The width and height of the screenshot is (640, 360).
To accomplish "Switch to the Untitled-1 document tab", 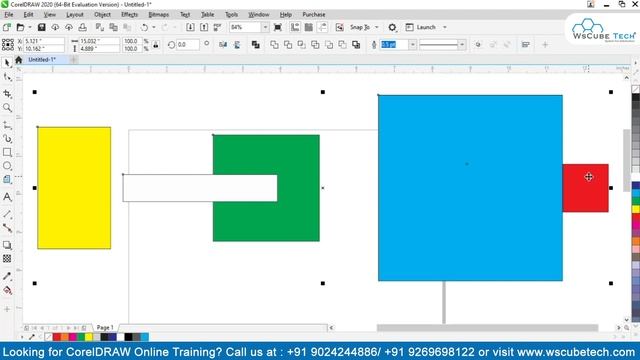I will (x=42, y=60).
